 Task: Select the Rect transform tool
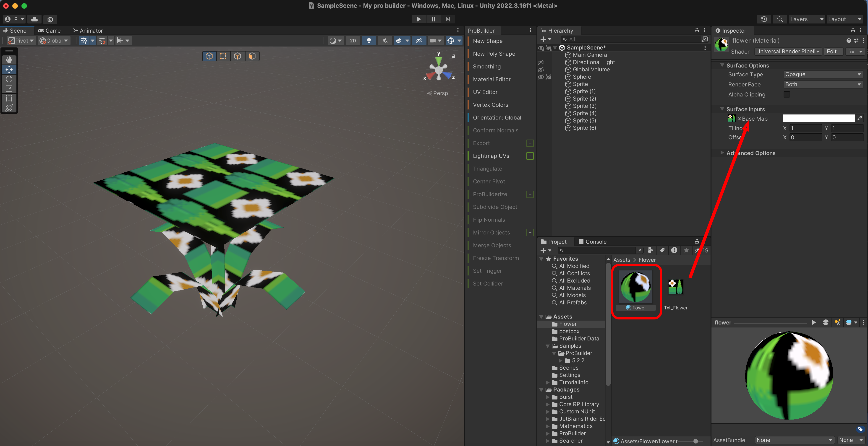[9, 98]
